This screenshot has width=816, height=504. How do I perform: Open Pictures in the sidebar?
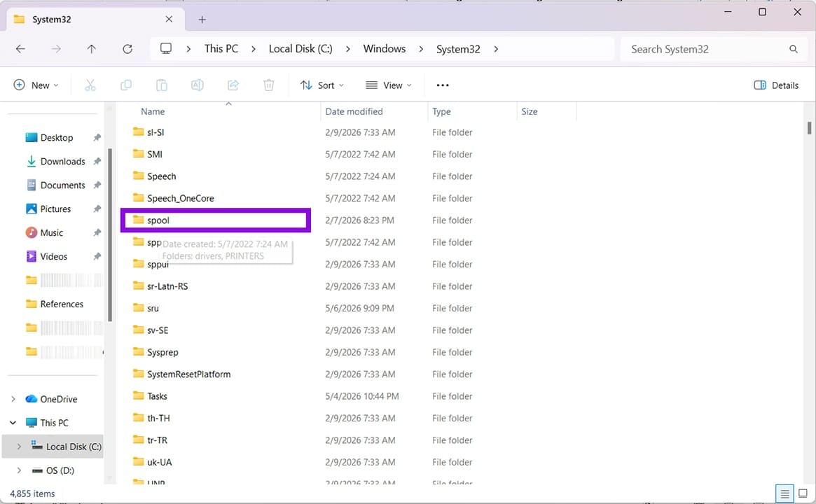(55, 209)
